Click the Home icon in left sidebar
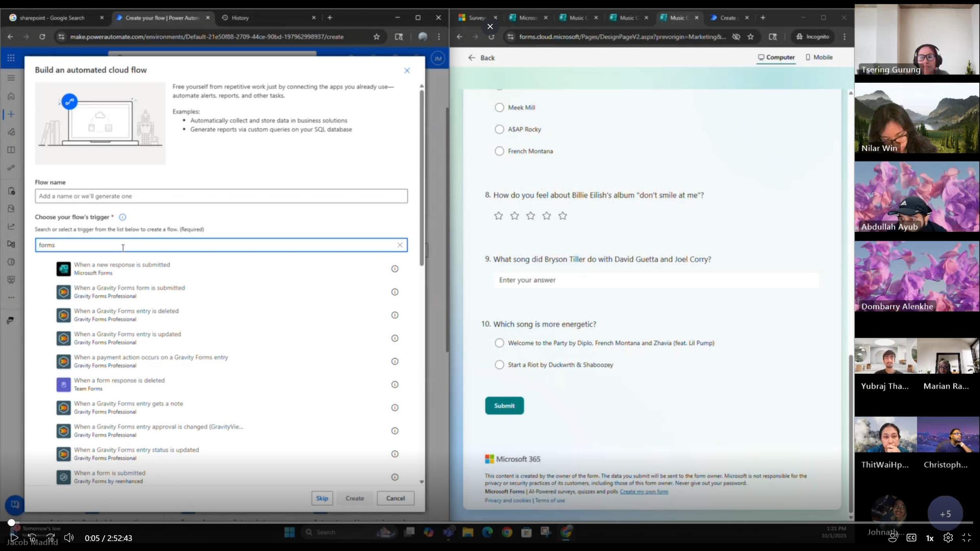Image resolution: width=980 pixels, height=551 pixels. 11,96
